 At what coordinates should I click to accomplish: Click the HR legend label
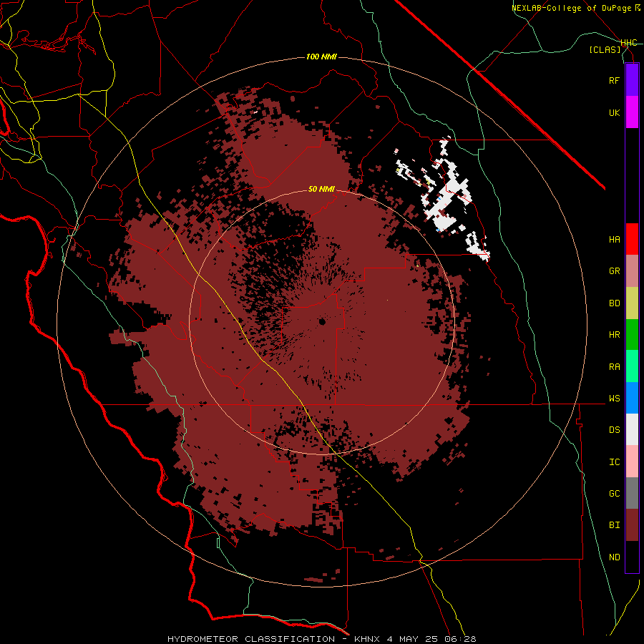614,335
